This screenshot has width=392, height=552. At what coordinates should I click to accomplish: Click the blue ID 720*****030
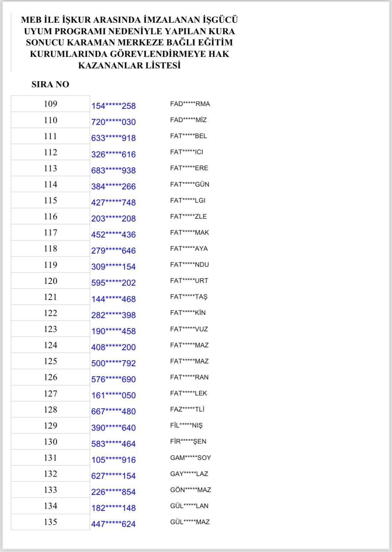pyautogui.click(x=114, y=122)
